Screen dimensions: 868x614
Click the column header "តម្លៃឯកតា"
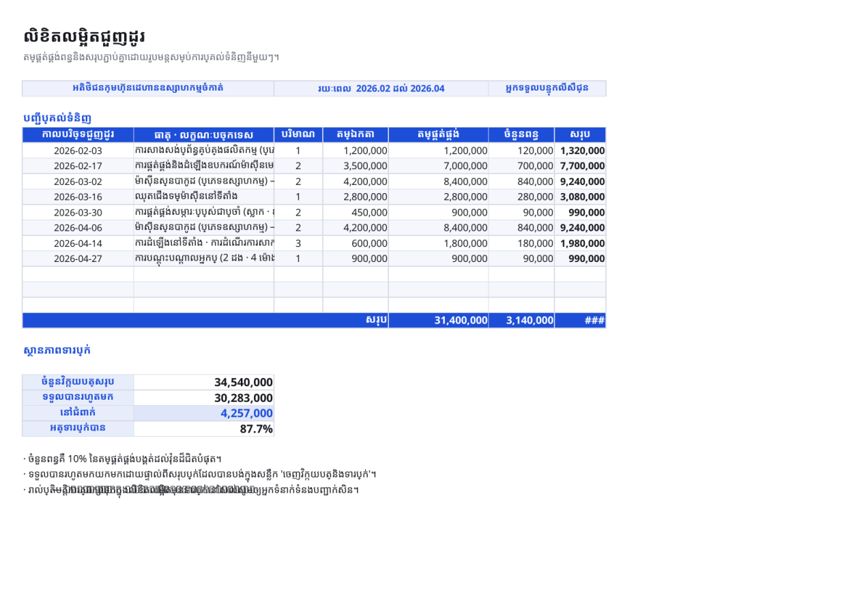tap(356, 135)
